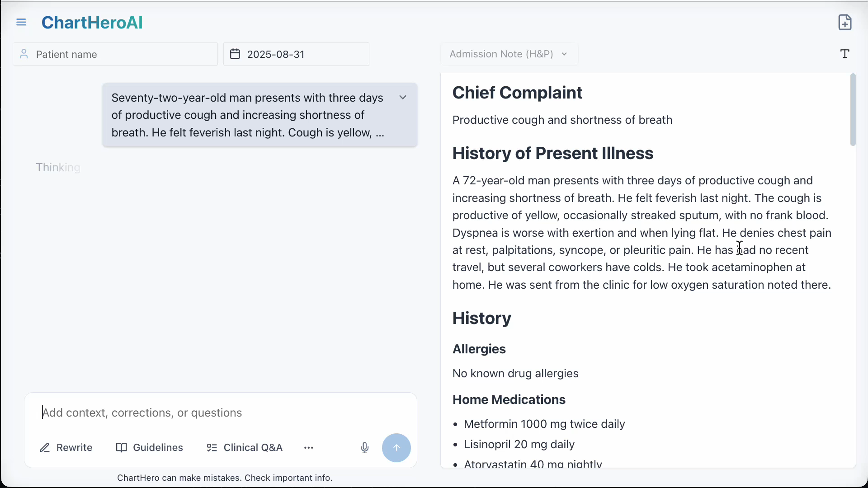Click the Chief Complaint heading
868x488 pixels.
click(517, 93)
